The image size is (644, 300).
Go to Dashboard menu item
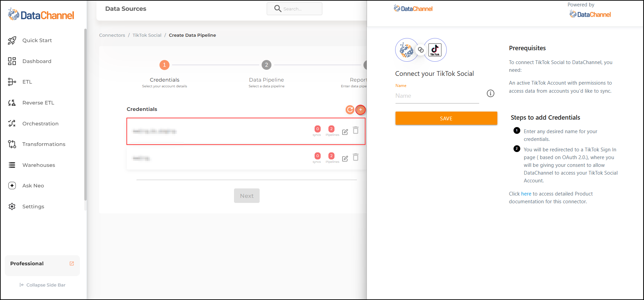tap(37, 61)
